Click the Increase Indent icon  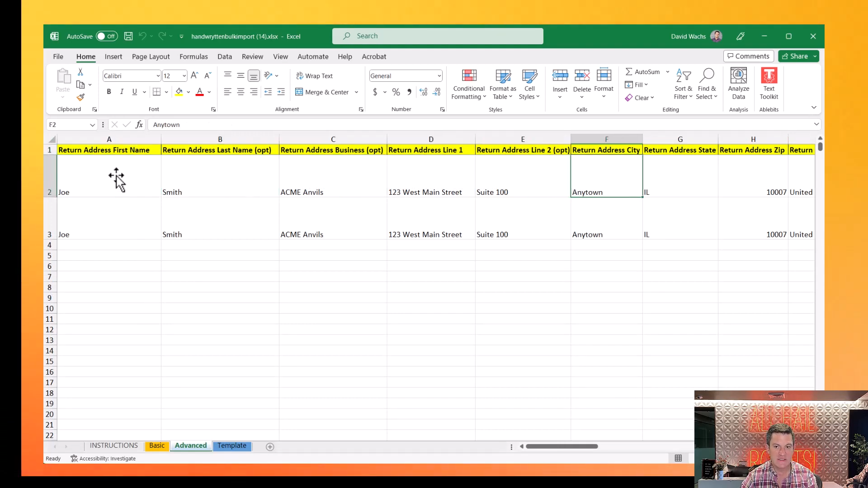pyautogui.click(x=281, y=92)
